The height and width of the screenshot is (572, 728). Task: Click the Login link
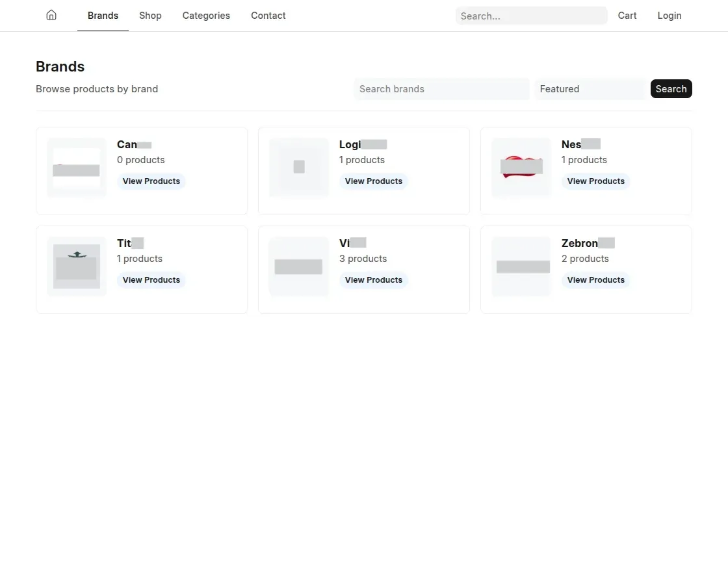pyautogui.click(x=669, y=16)
